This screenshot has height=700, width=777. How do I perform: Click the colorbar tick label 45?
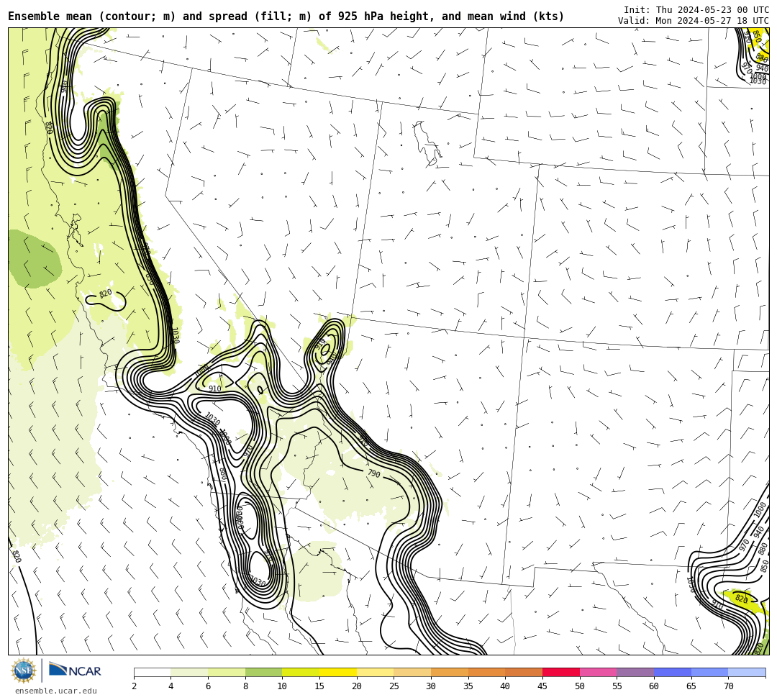coord(542,686)
